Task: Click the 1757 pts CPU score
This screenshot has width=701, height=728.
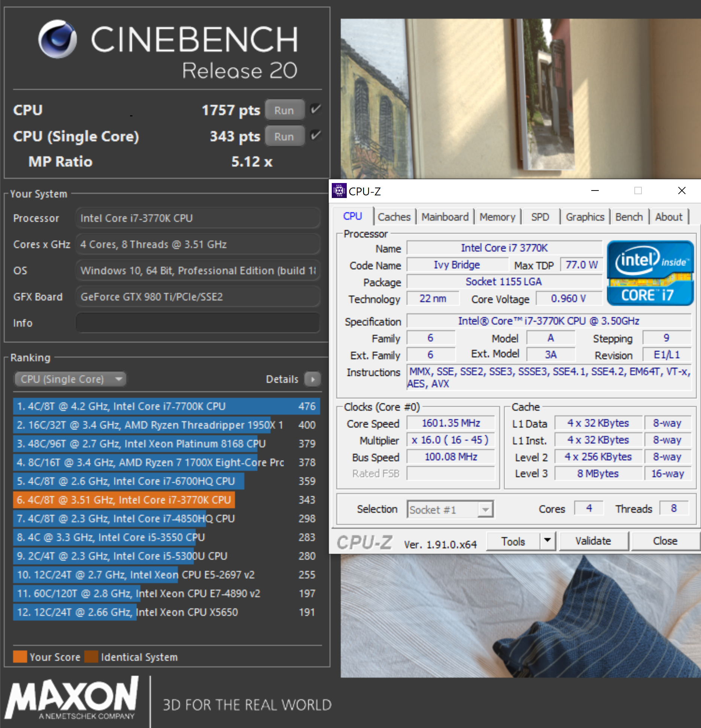Action: click(x=231, y=110)
